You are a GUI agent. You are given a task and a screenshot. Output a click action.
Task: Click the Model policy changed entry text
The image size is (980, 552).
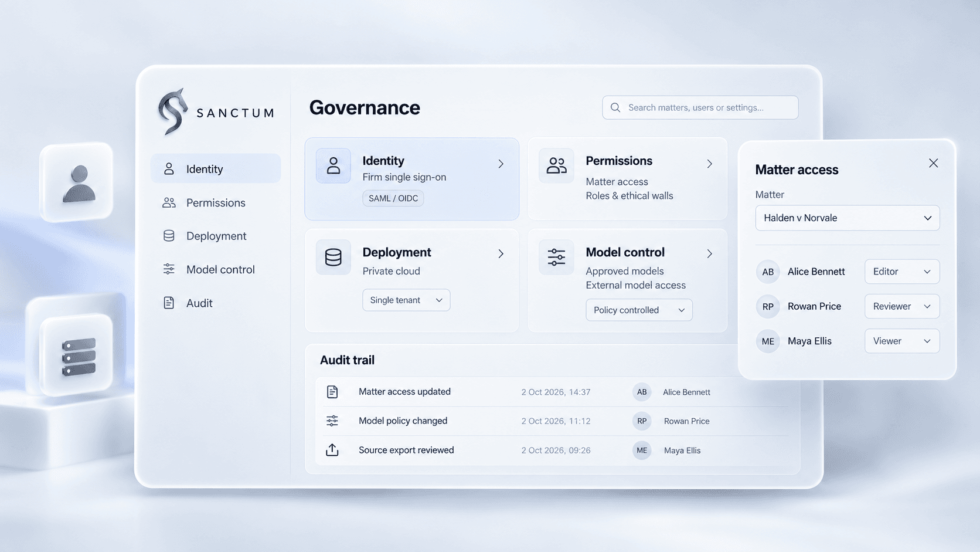(x=403, y=421)
